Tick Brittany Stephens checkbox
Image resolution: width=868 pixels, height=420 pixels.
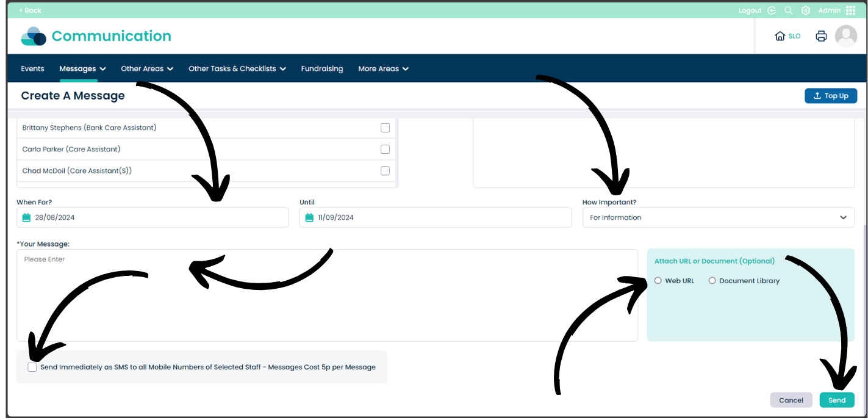tap(385, 128)
